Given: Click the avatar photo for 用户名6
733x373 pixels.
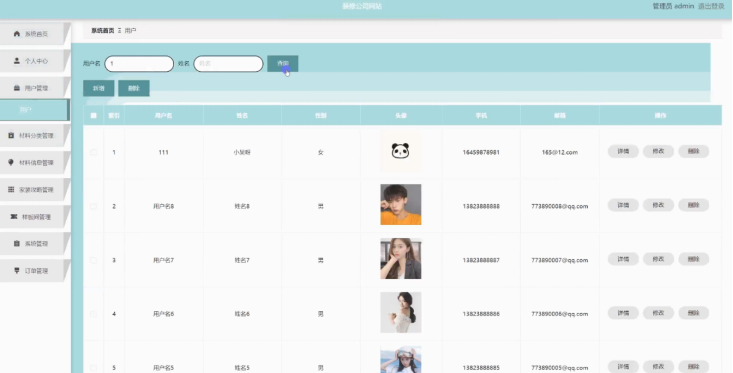Looking at the screenshot, I should point(401,312).
